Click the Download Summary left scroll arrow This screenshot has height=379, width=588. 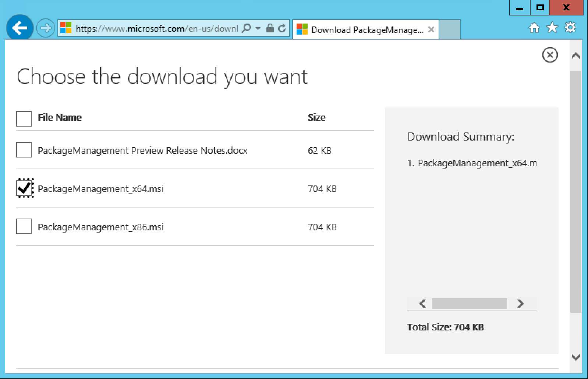(x=423, y=304)
